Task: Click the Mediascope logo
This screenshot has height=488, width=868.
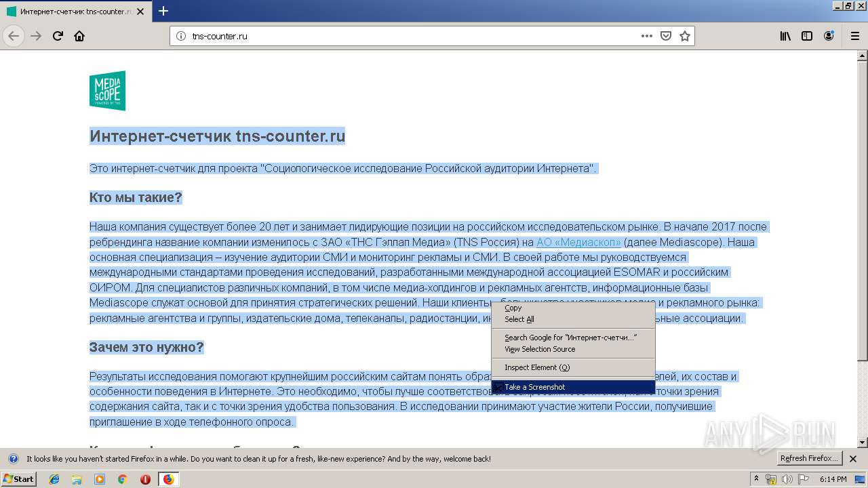Action: point(107,90)
